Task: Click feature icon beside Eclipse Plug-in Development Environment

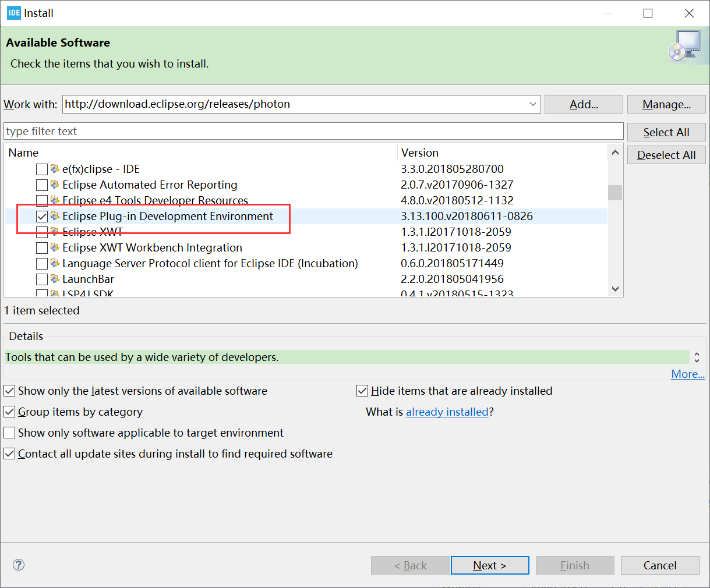Action: pos(55,216)
